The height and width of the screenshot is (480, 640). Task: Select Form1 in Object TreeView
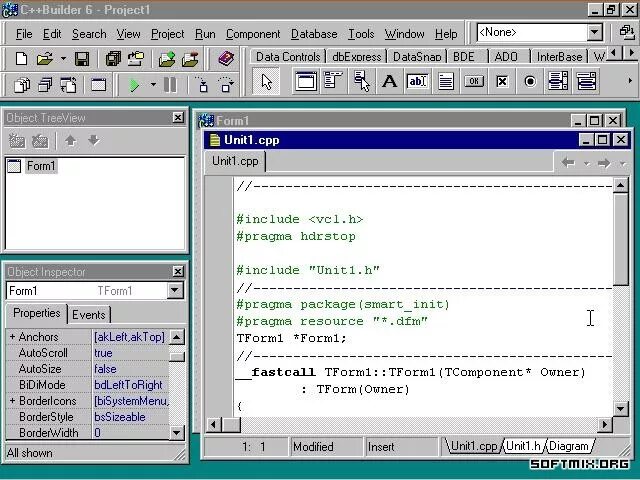[x=41, y=166]
